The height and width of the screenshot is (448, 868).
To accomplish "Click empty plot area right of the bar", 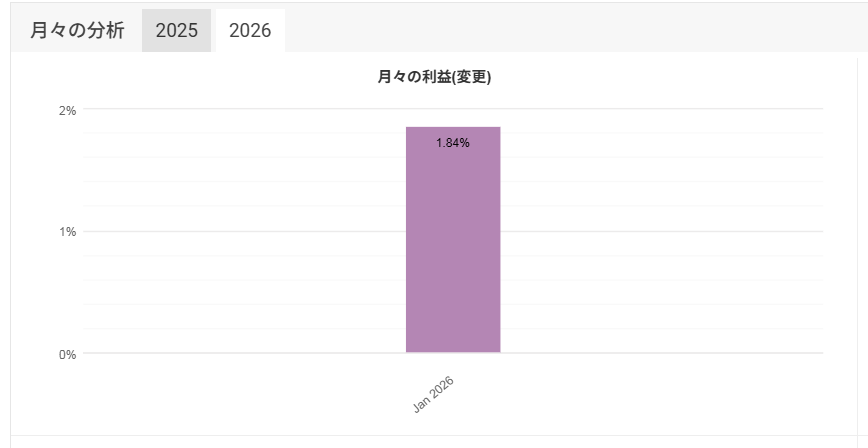I will pyautogui.click(x=660, y=290).
